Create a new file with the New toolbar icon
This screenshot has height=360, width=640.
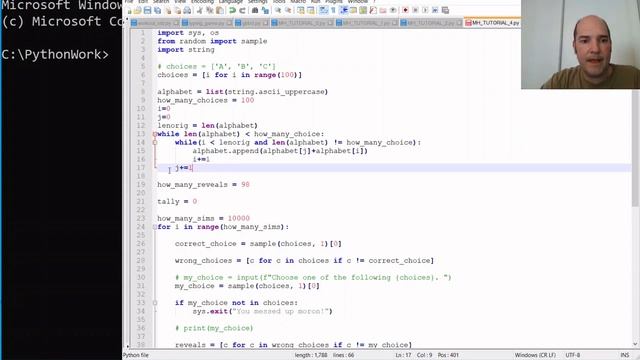click(130, 10)
